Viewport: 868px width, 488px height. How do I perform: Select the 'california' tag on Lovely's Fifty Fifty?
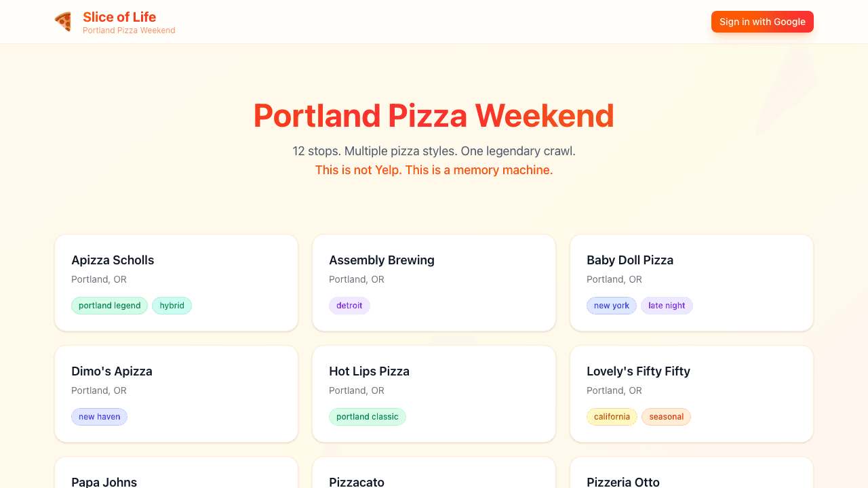(x=612, y=417)
